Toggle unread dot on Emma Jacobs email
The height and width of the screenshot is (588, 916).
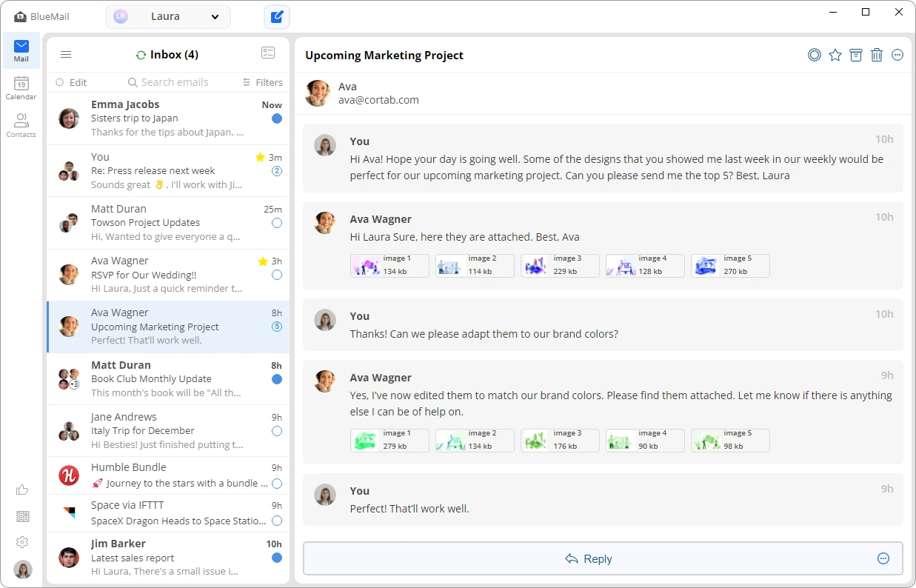[277, 118]
